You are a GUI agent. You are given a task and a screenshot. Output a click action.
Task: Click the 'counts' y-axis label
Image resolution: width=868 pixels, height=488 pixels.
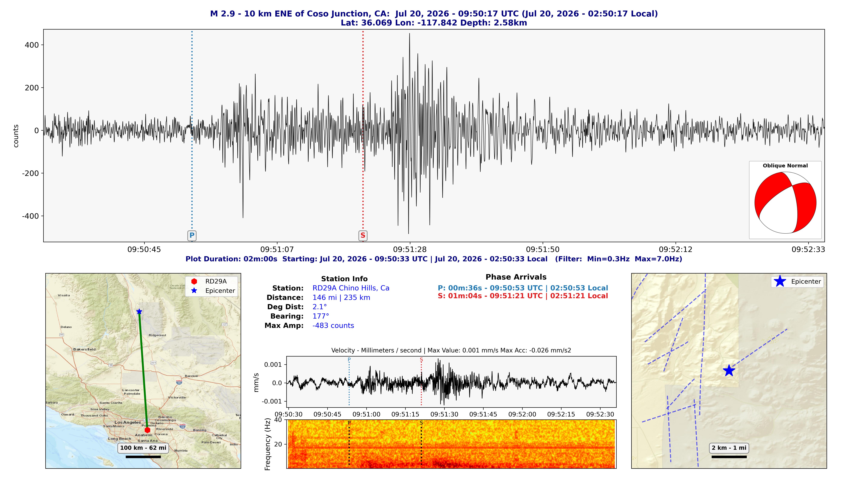tap(16, 136)
